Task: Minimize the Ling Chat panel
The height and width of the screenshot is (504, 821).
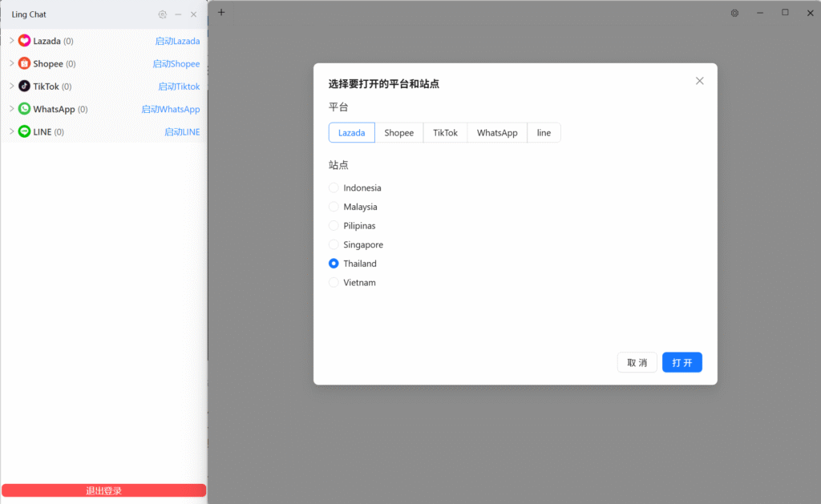Action: click(178, 14)
